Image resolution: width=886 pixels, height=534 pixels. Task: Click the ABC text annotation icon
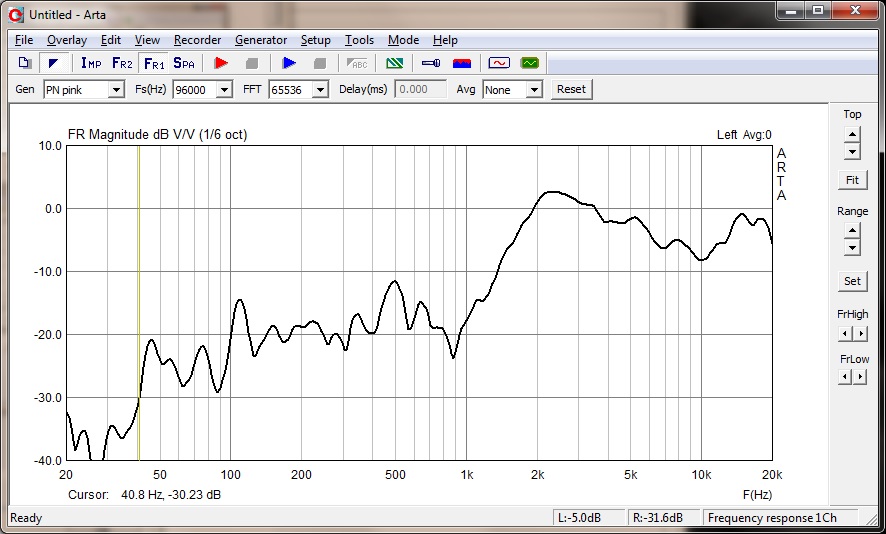click(357, 63)
